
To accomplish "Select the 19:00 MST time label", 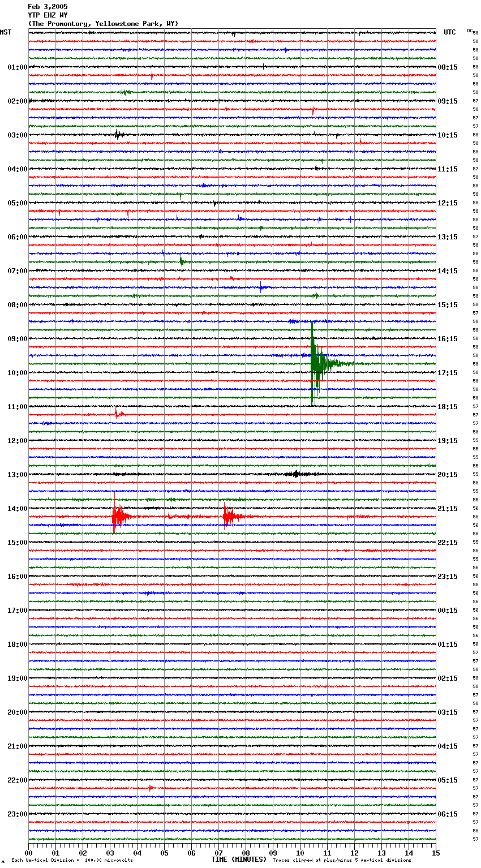I will pyautogui.click(x=18, y=678).
